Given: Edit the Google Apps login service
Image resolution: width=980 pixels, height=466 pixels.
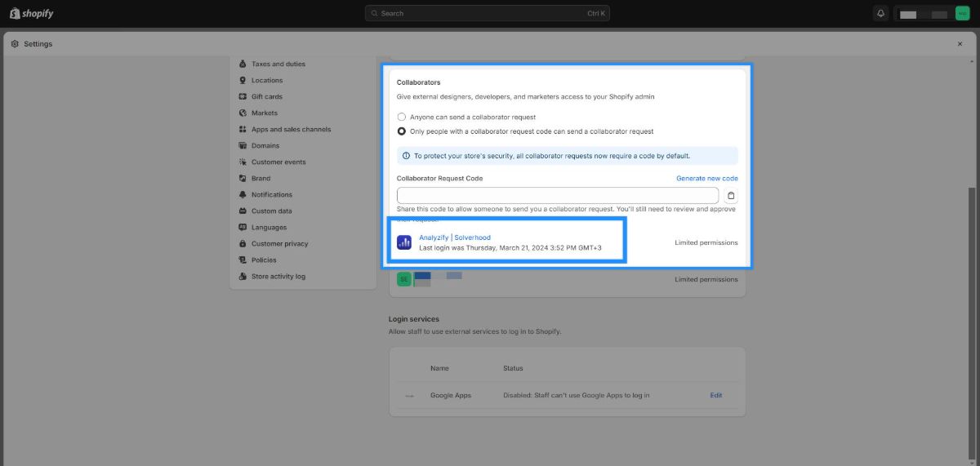Looking at the screenshot, I should 715,396.
